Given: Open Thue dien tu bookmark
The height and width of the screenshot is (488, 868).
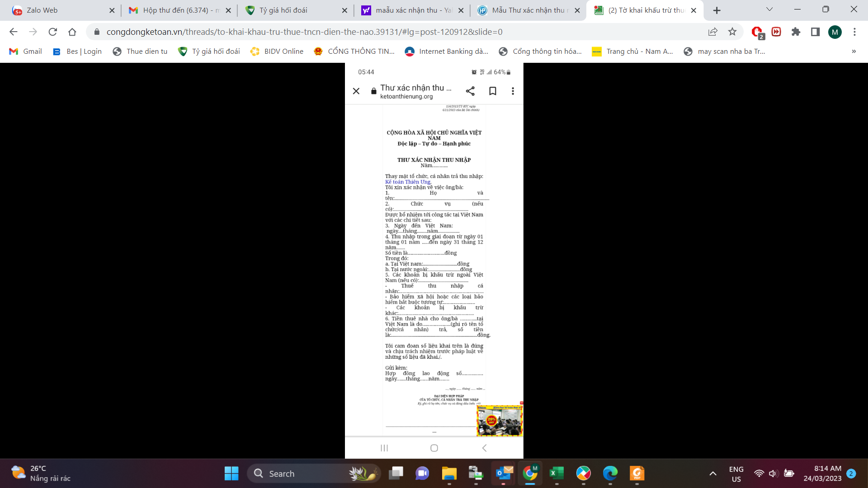Looking at the screenshot, I should tap(140, 52).
